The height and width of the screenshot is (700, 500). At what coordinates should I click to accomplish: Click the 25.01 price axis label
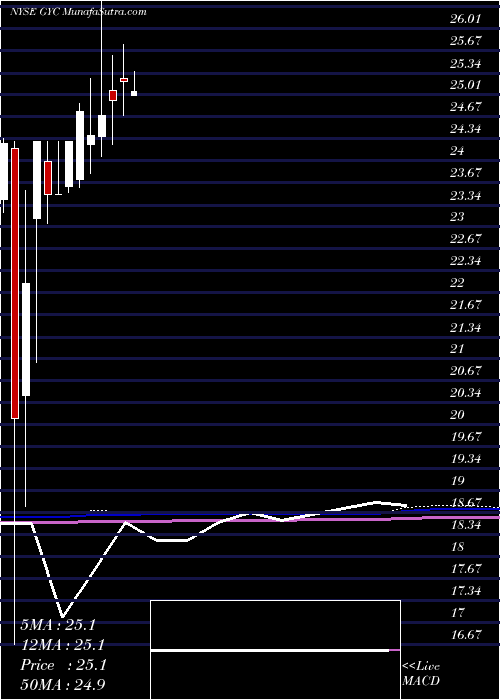(466, 84)
